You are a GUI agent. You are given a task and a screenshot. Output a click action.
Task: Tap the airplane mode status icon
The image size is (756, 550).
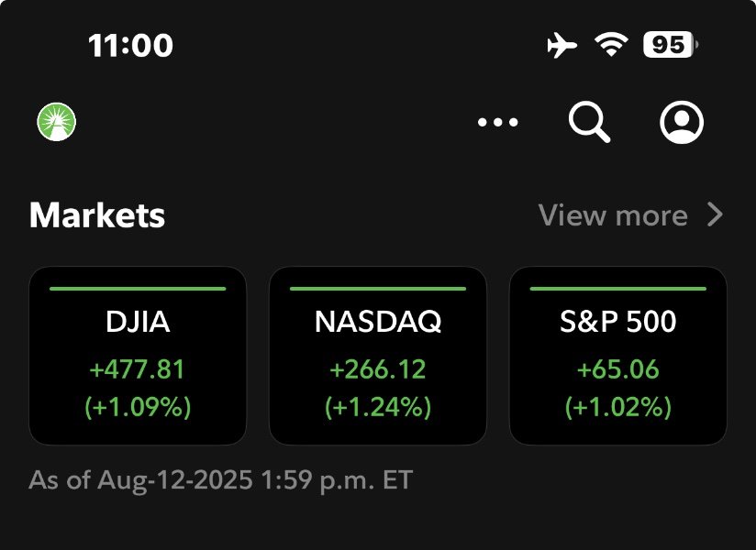pyautogui.click(x=561, y=44)
